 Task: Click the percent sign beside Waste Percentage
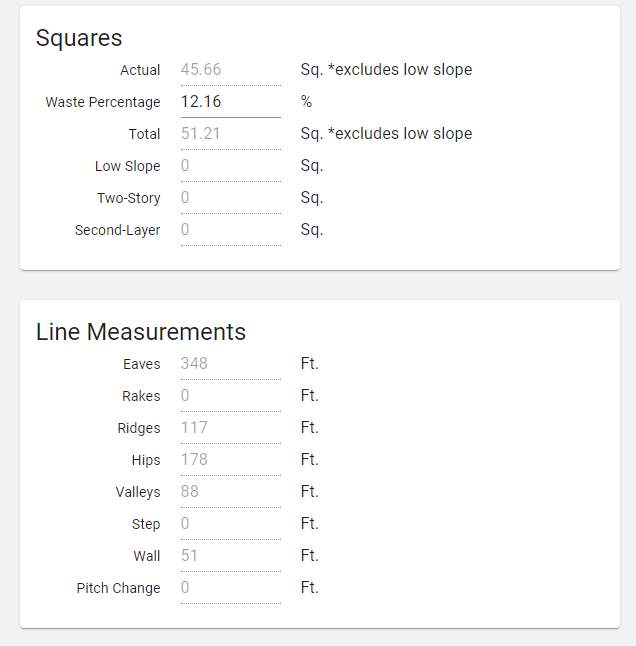(306, 101)
